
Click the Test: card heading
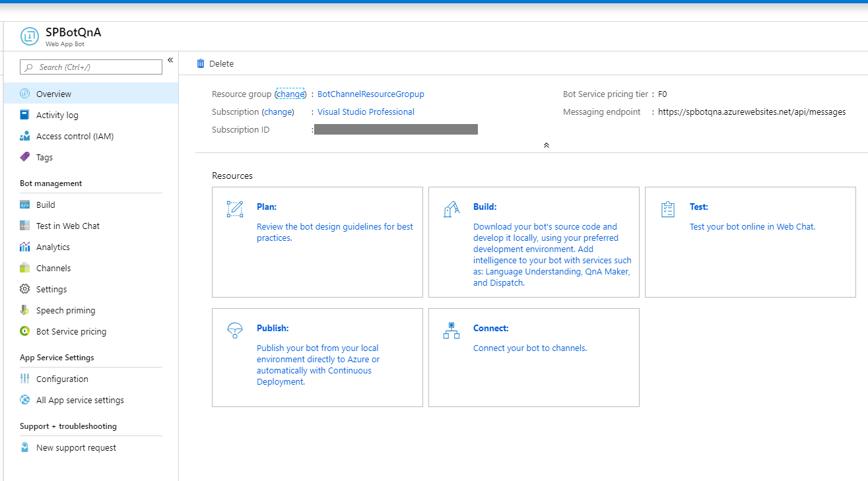(699, 207)
